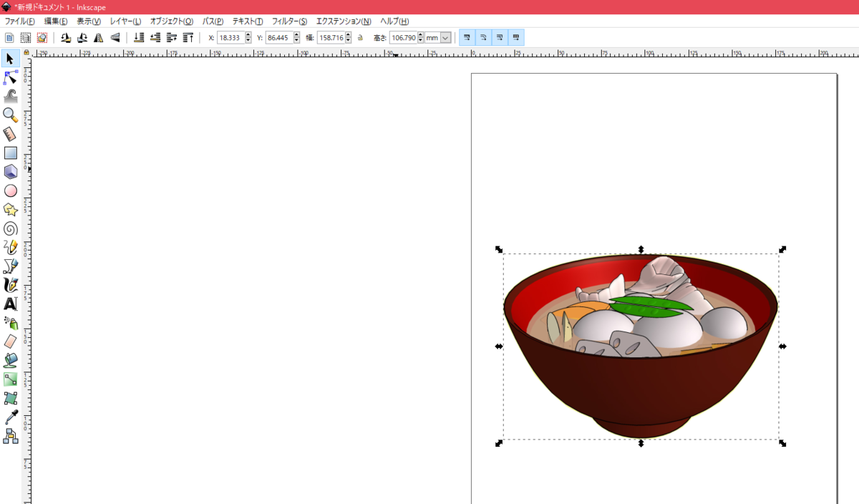
Task: Pick the Dropper color picker tool
Action: (10, 417)
